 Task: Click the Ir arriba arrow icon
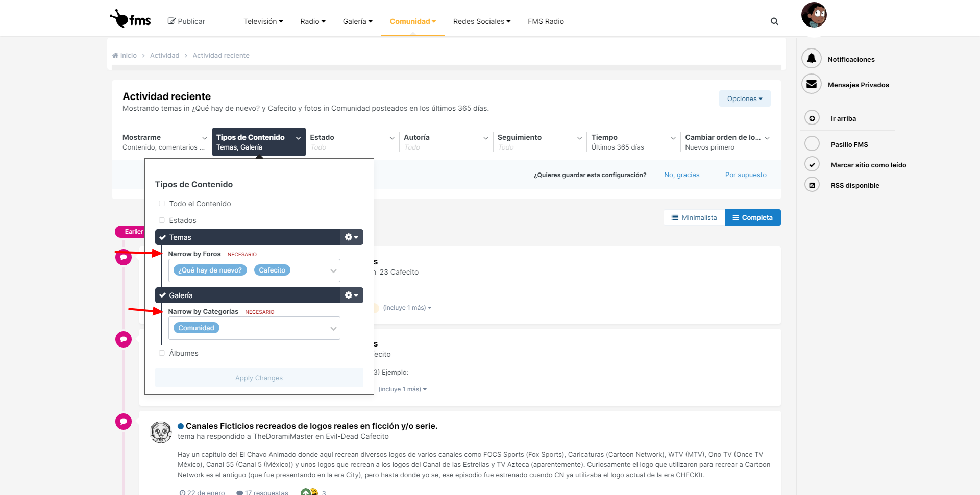[812, 118]
